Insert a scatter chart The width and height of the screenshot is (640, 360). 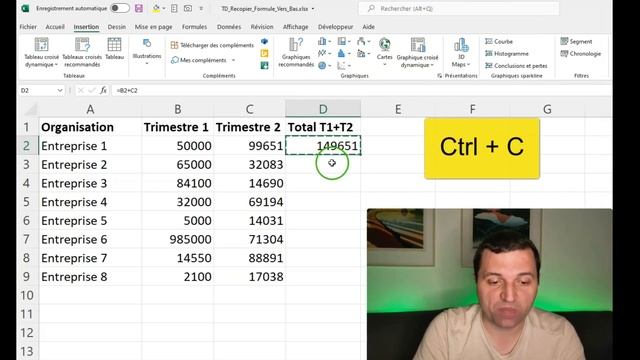coord(343,65)
